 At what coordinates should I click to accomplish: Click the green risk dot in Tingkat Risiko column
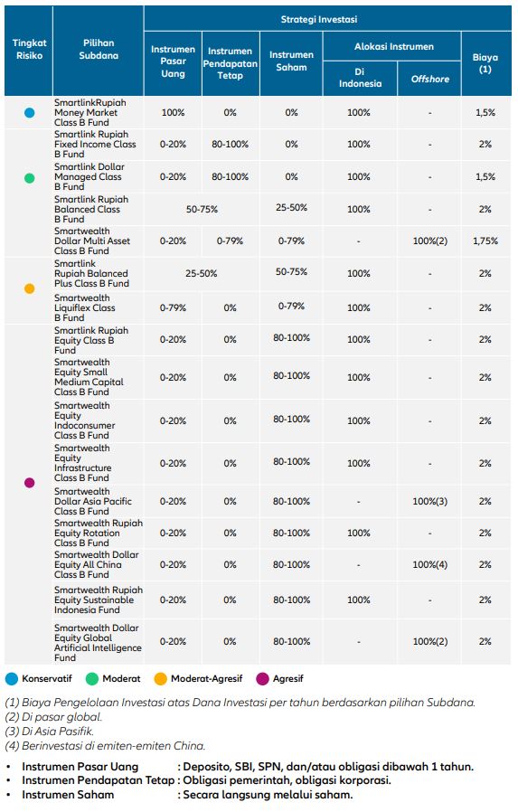(x=30, y=178)
